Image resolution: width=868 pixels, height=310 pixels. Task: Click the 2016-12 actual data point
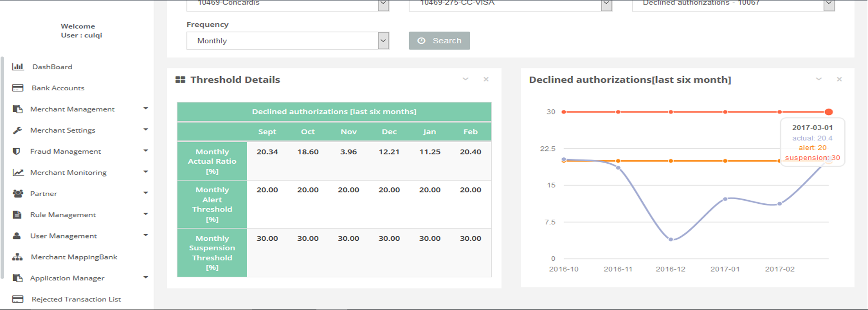671,239
